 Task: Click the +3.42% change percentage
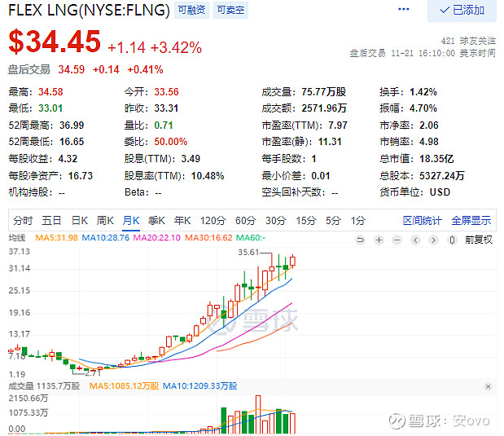coord(176,47)
